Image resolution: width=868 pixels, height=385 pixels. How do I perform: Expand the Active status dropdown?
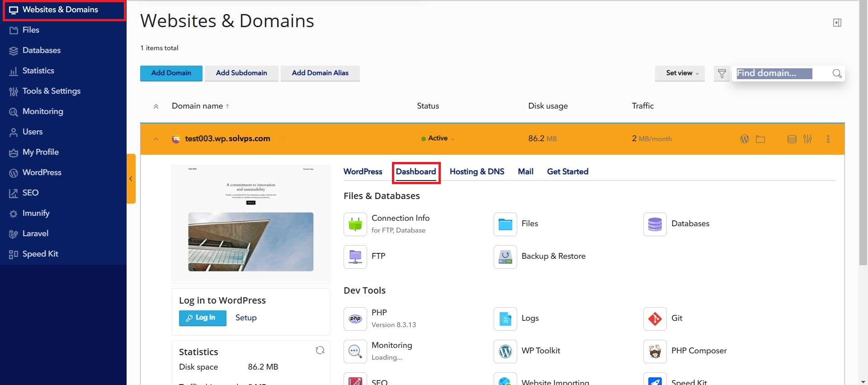[x=438, y=138]
